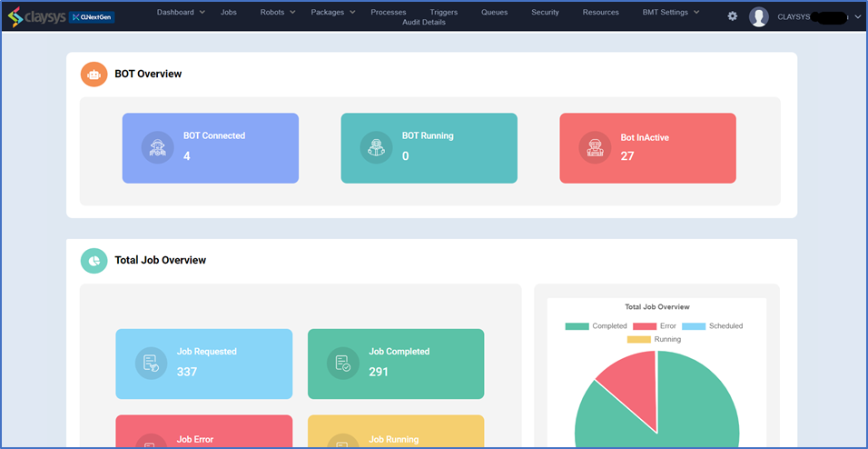This screenshot has height=449, width=868.
Task: Open the Triggers menu item
Action: click(444, 12)
